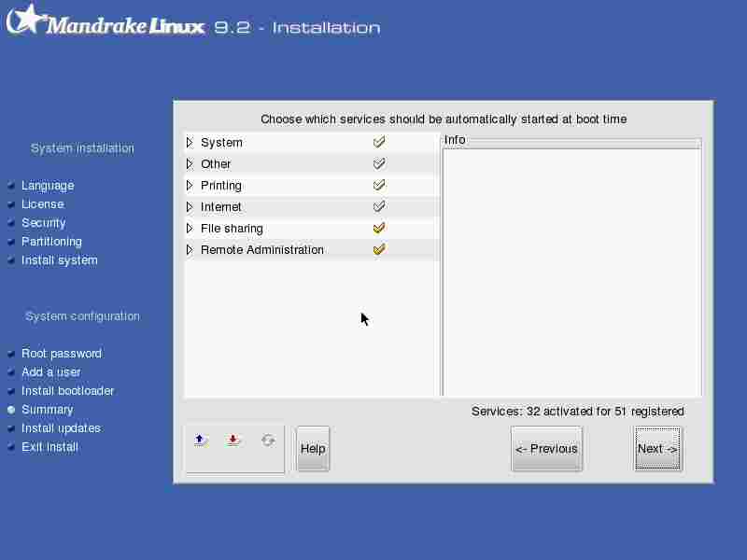
Task: Click the Mandrake star logo
Action: tap(28, 20)
